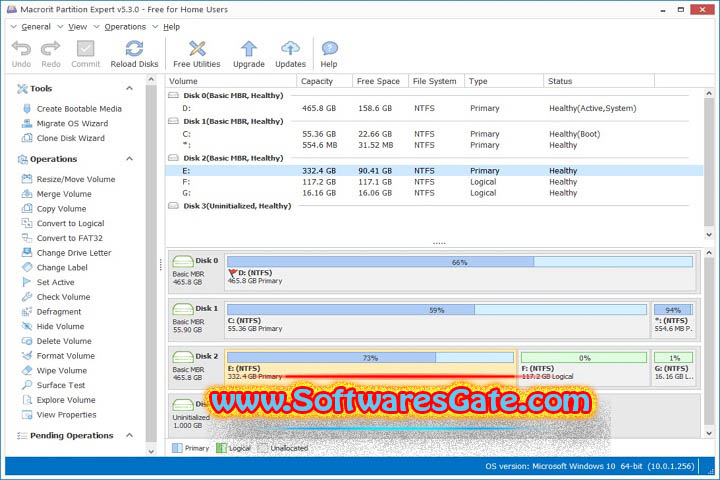Click the Type column header

pos(504,81)
